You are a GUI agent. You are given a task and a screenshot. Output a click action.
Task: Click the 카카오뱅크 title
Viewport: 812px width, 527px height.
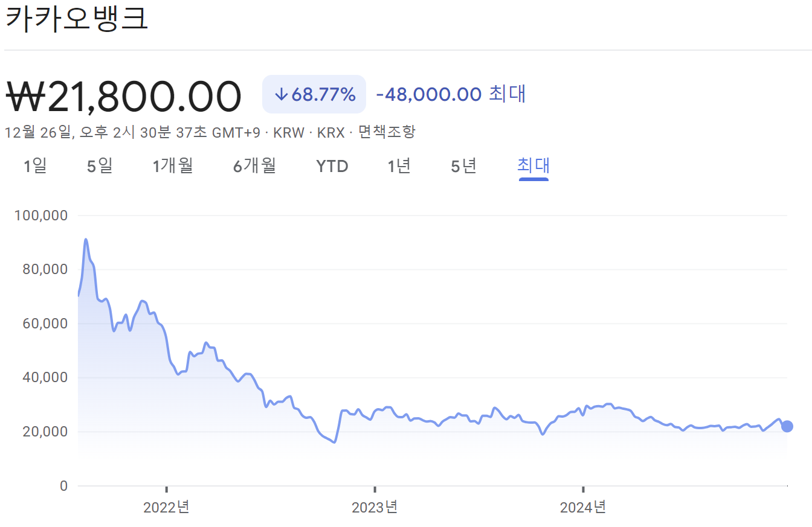(77, 18)
